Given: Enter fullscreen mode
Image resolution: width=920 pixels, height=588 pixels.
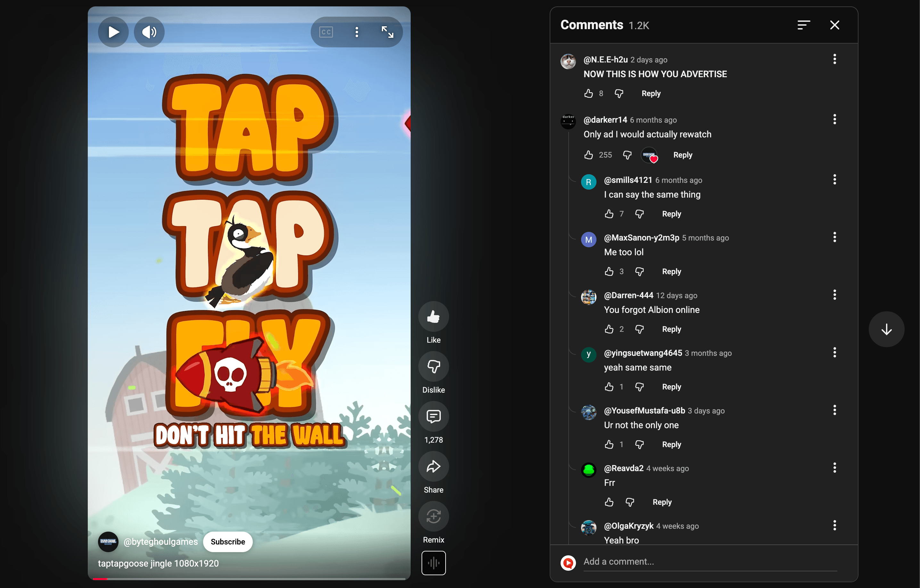Looking at the screenshot, I should pyautogui.click(x=387, y=32).
